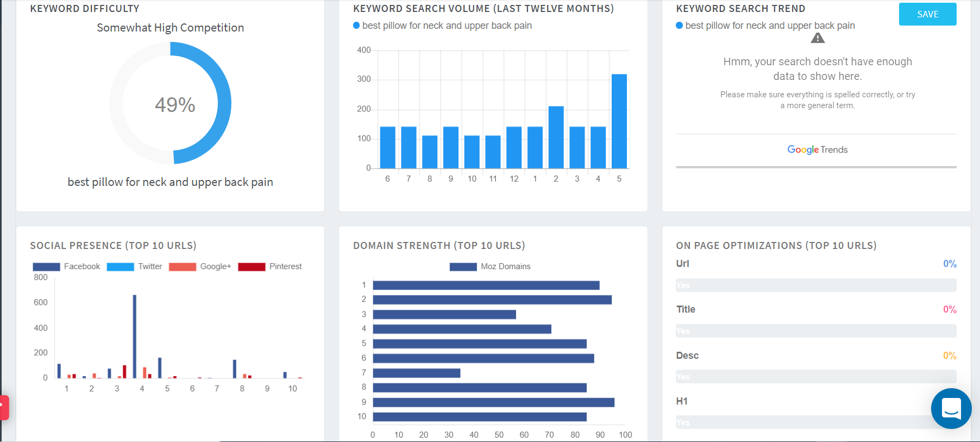980x442 pixels.
Task: Select the month 12 search volume bar
Action: pos(514,147)
